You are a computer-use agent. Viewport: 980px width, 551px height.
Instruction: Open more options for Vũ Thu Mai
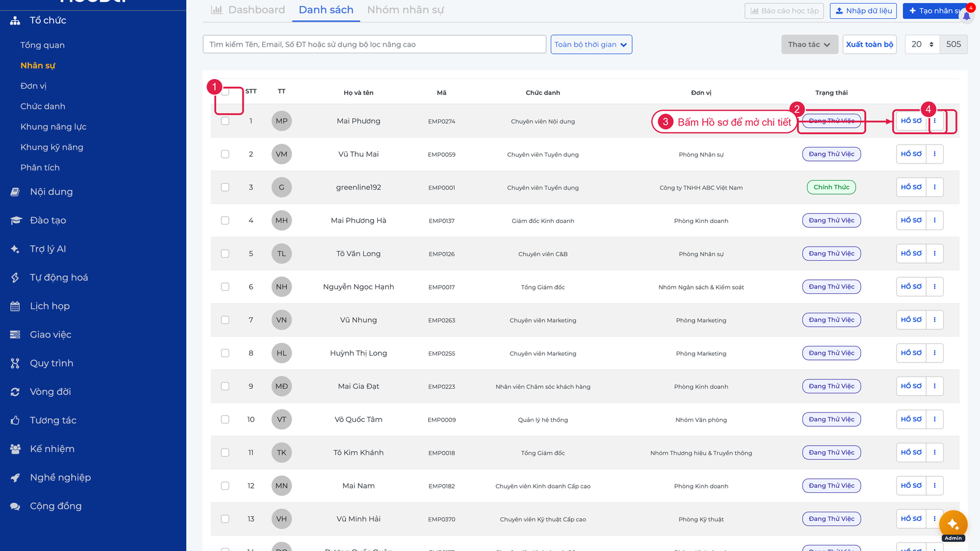[935, 154]
